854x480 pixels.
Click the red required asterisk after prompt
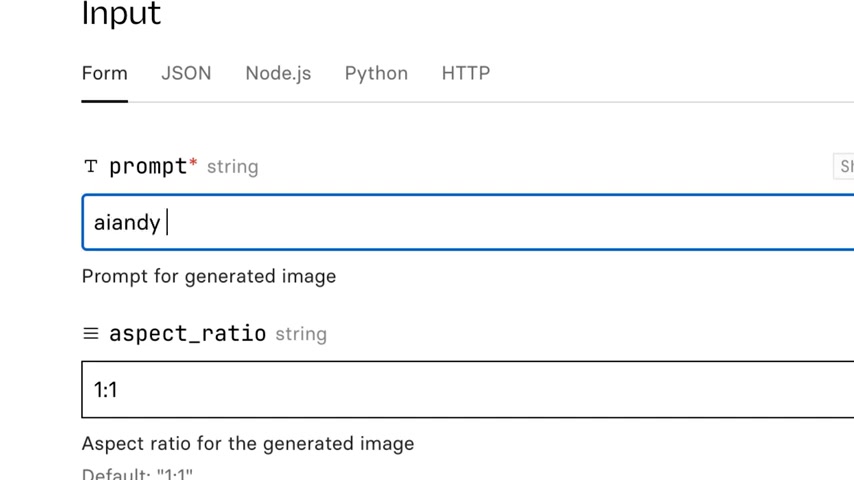tap(193, 163)
